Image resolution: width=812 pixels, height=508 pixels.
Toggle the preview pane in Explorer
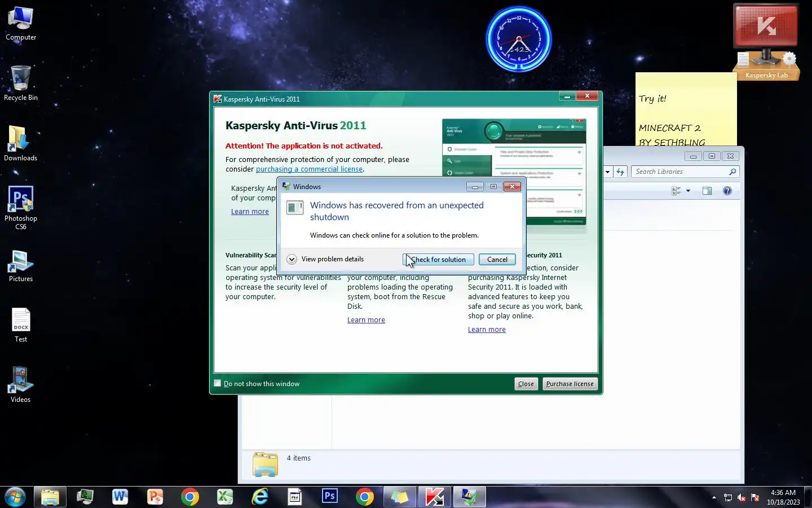[707, 191]
